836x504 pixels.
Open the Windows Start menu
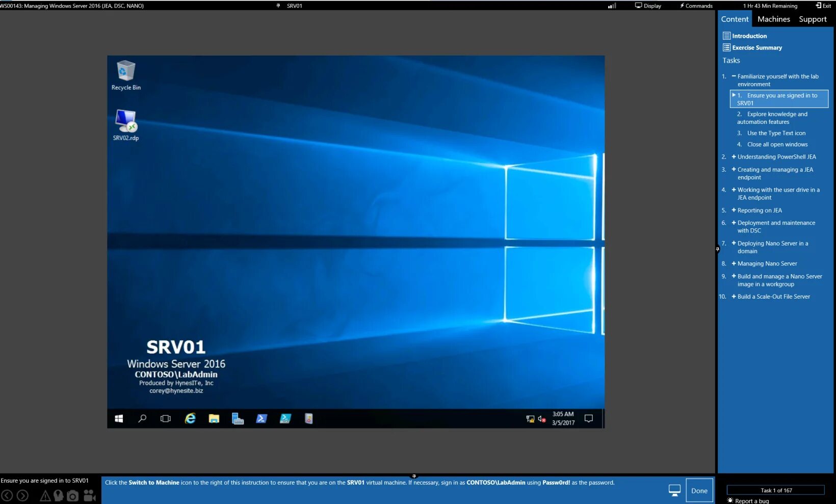tap(119, 418)
